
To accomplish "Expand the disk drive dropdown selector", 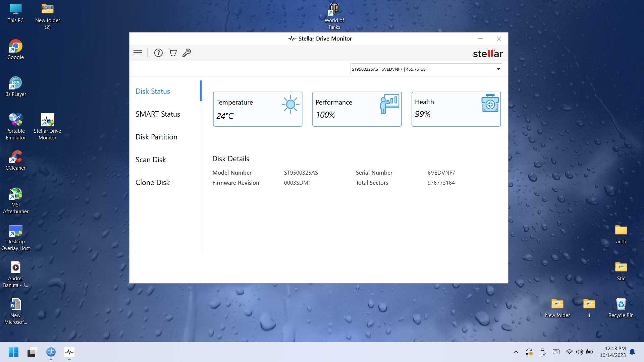I will 498,68.
